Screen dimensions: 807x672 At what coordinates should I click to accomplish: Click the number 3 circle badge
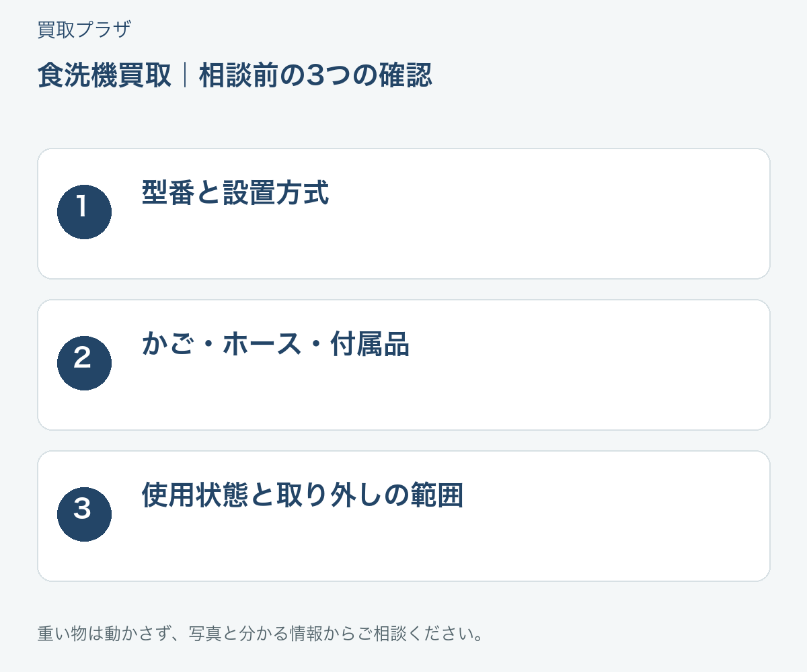tap(84, 514)
